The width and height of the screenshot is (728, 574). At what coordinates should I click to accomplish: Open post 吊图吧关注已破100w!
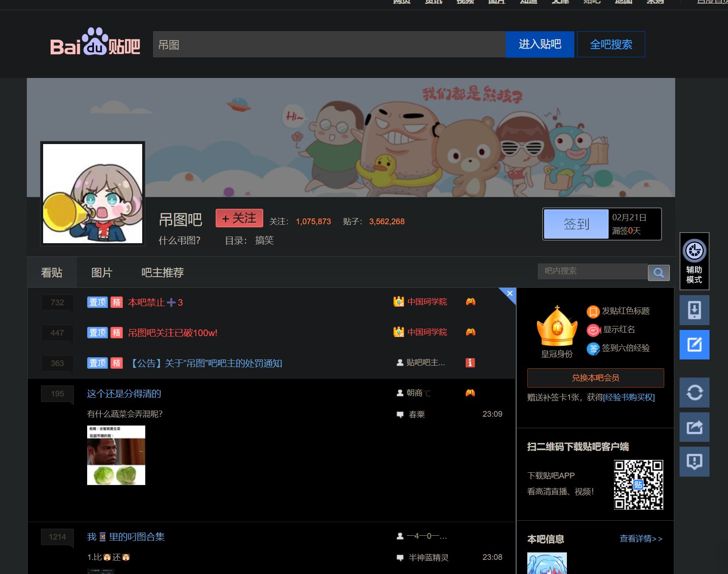coord(173,333)
